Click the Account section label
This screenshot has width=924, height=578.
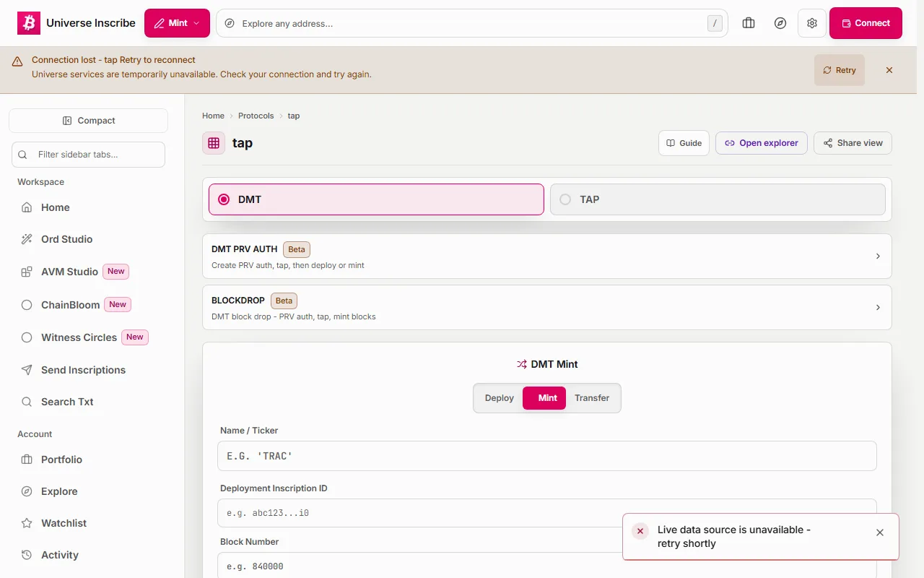pyautogui.click(x=35, y=434)
